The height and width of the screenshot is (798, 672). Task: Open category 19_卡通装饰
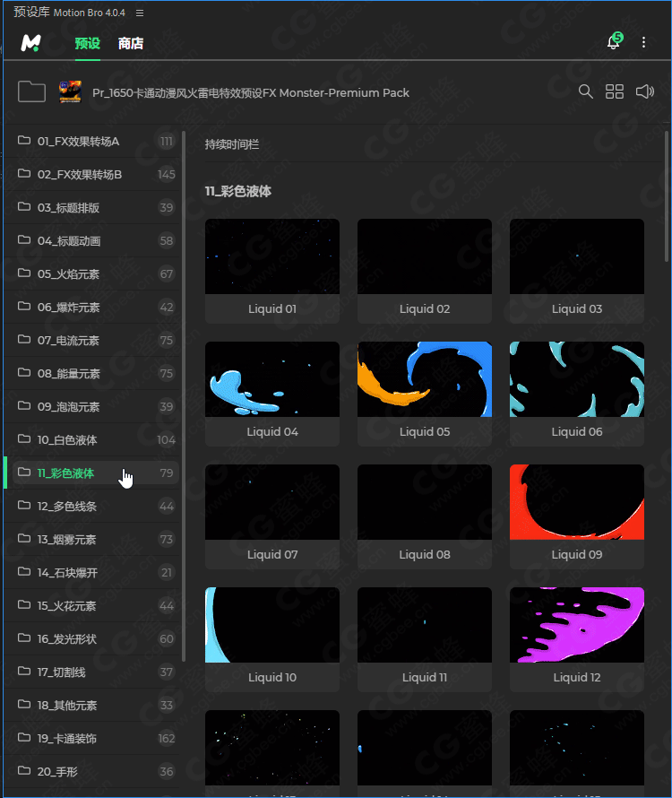tap(92, 739)
